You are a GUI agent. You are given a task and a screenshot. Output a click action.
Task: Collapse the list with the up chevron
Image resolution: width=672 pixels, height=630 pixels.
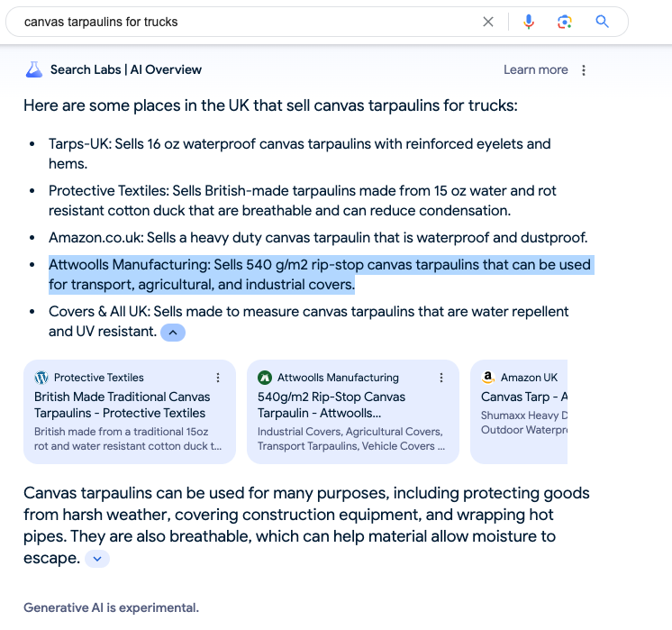click(x=173, y=333)
